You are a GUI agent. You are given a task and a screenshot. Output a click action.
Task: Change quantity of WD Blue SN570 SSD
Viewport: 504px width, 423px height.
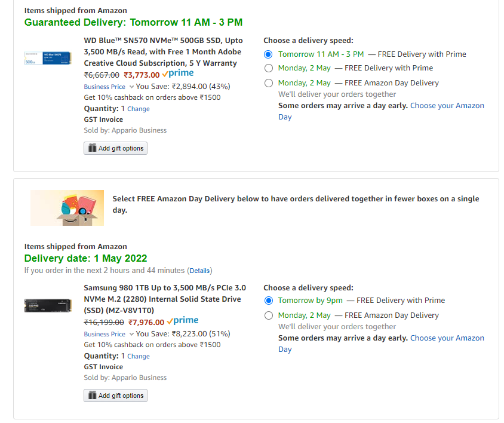click(x=138, y=109)
